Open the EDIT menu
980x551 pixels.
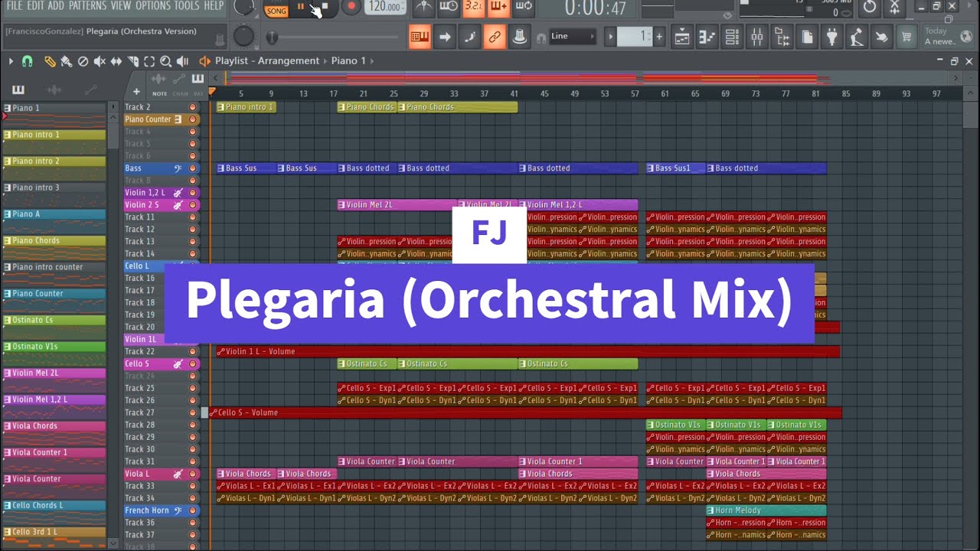pos(35,6)
